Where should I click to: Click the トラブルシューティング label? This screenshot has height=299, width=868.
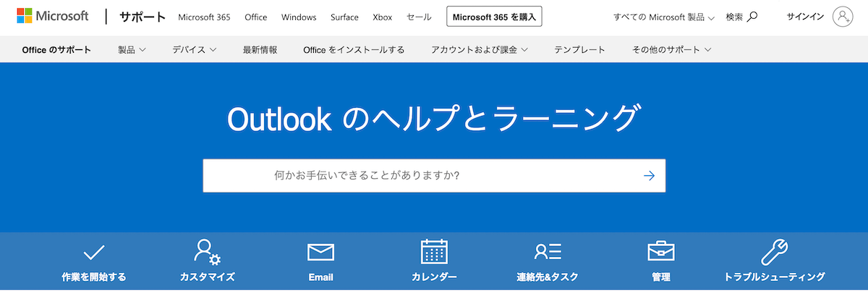(775, 277)
